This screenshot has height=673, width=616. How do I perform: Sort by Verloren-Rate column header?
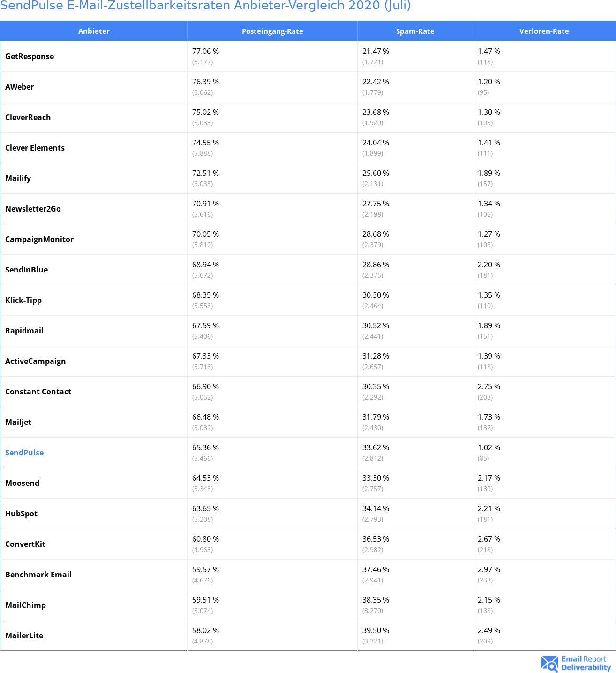click(x=544, y=31)
